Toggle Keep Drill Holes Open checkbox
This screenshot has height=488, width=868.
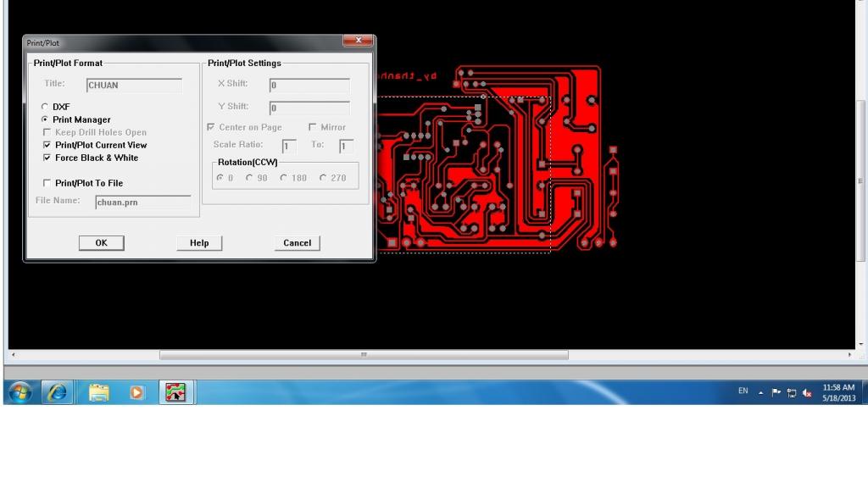click(x=47, y=132)
